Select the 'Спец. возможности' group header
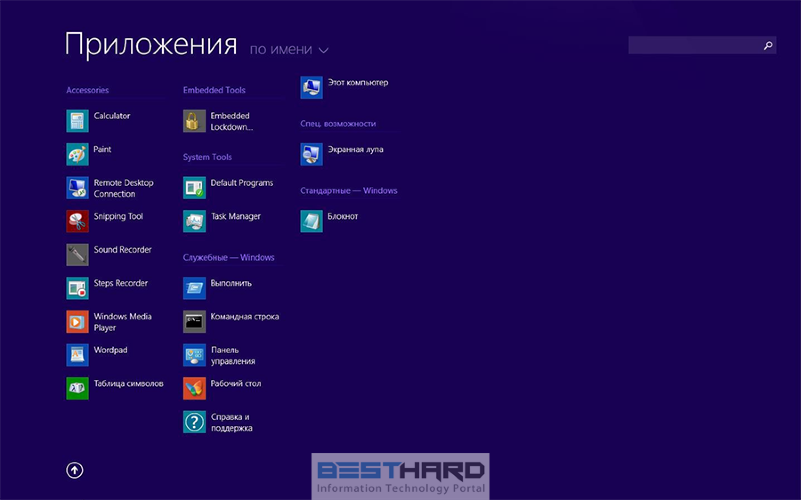The width and height of the screenshot is (801, 500). tap(338, 124)
